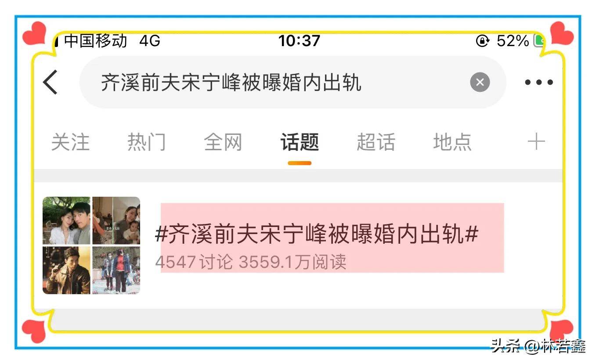Switch to the 全网 tab

coord(223,142)
